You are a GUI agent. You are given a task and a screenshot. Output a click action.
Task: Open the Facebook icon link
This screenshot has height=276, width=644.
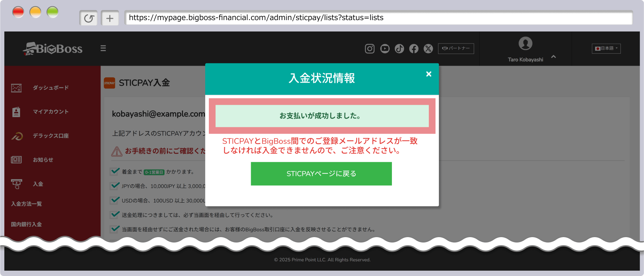[x=414, y=49]
